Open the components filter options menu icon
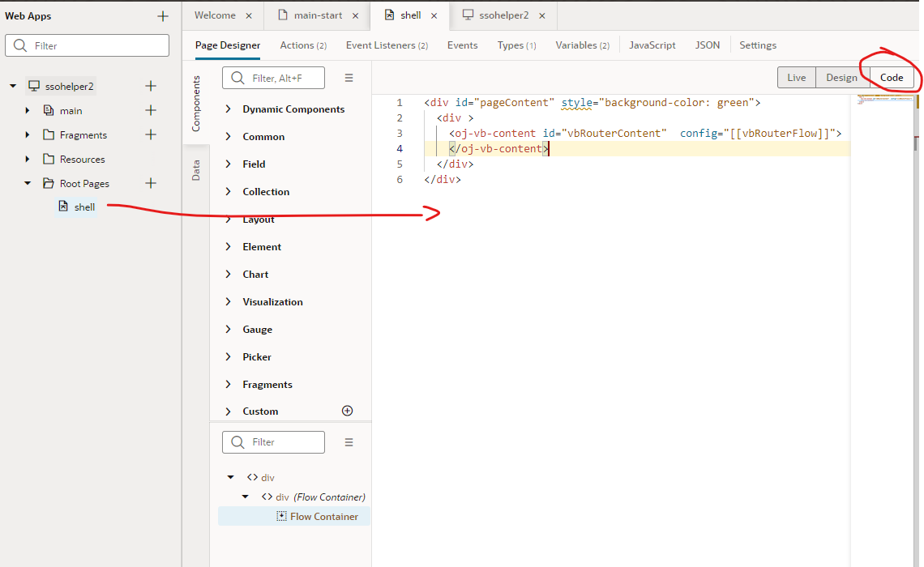This screenshot has width=924, height=567. point(349,78)
